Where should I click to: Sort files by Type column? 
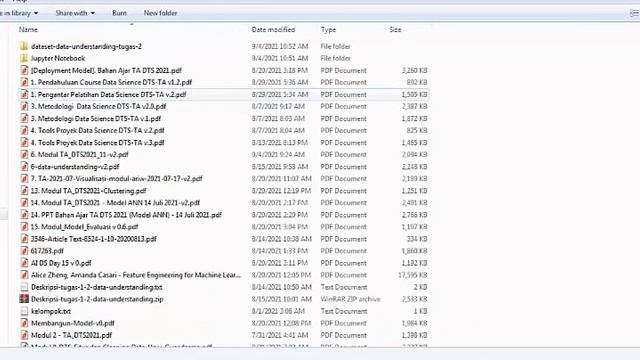328,29
